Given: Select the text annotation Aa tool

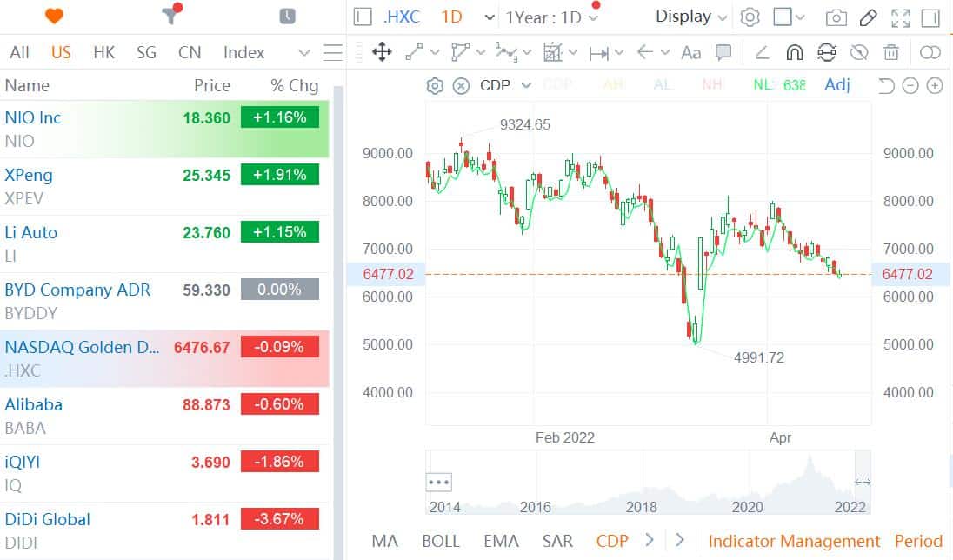Looking at the screenshot, I should (690, 53).
